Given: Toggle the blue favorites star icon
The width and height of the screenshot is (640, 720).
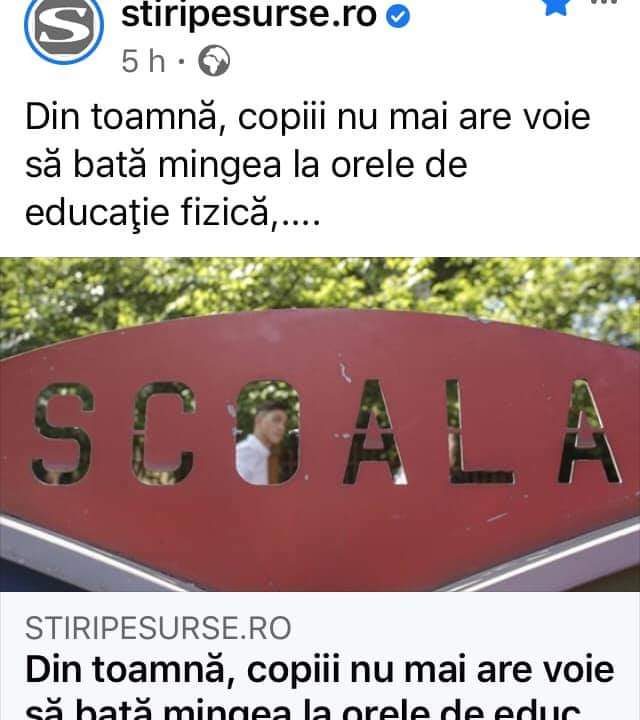Looking at the screenshot, I should pyautogui.click(x=557, y=6).
